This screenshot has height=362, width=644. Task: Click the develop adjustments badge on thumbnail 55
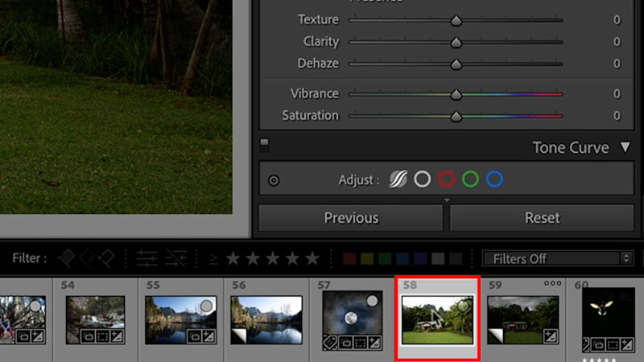click(208, 336)
